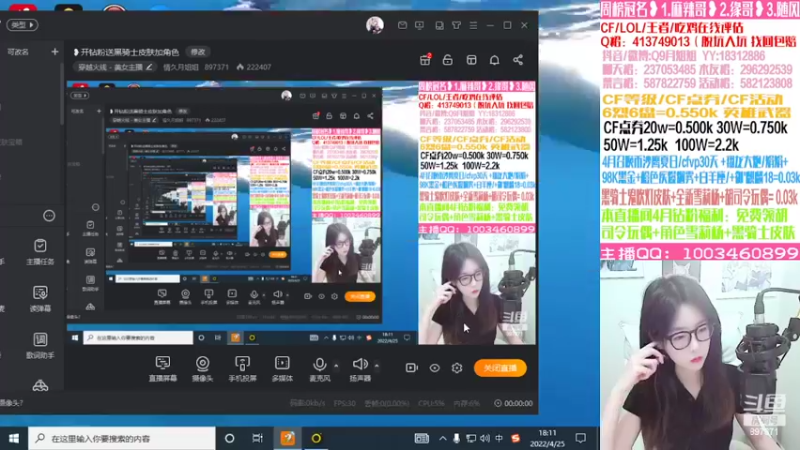This screenshot has height=450, width=800.
Task: Click the system tray volume icon
Action: [x=485, y=438]
